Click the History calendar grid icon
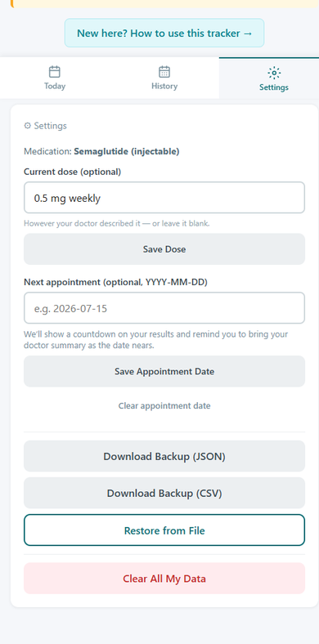Screen dimensions: 319x644 coord(164,72)
